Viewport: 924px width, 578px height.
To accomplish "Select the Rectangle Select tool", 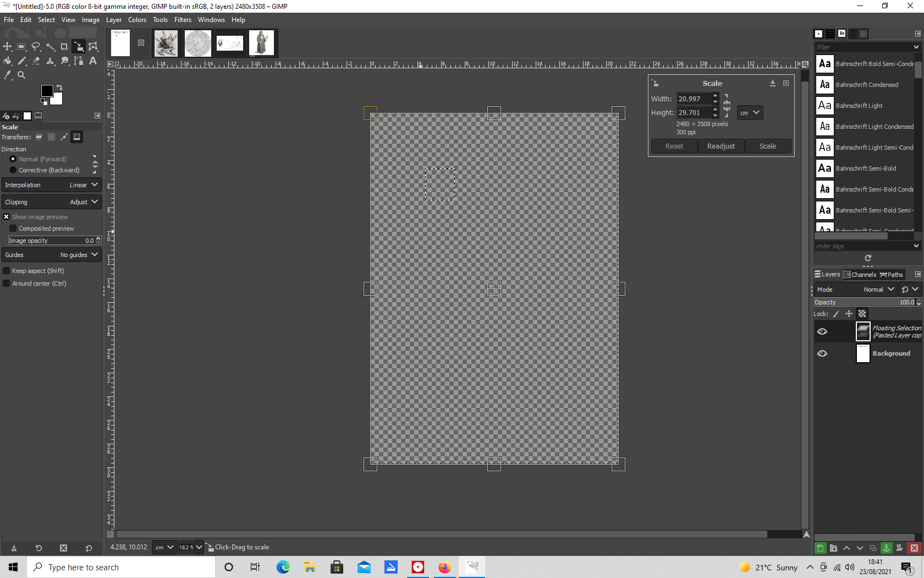I will tap(21, 47).
